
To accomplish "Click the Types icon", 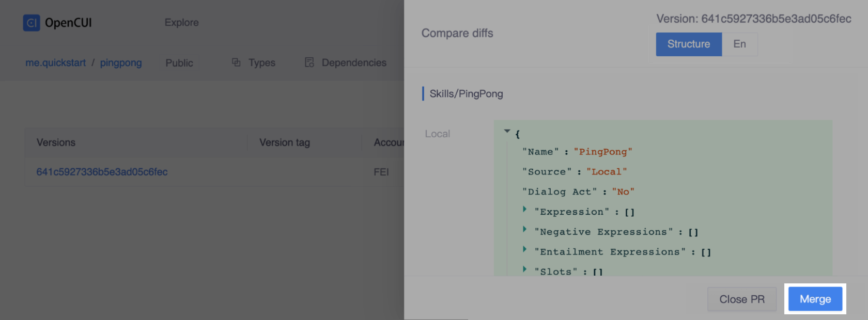I will 236,62.
